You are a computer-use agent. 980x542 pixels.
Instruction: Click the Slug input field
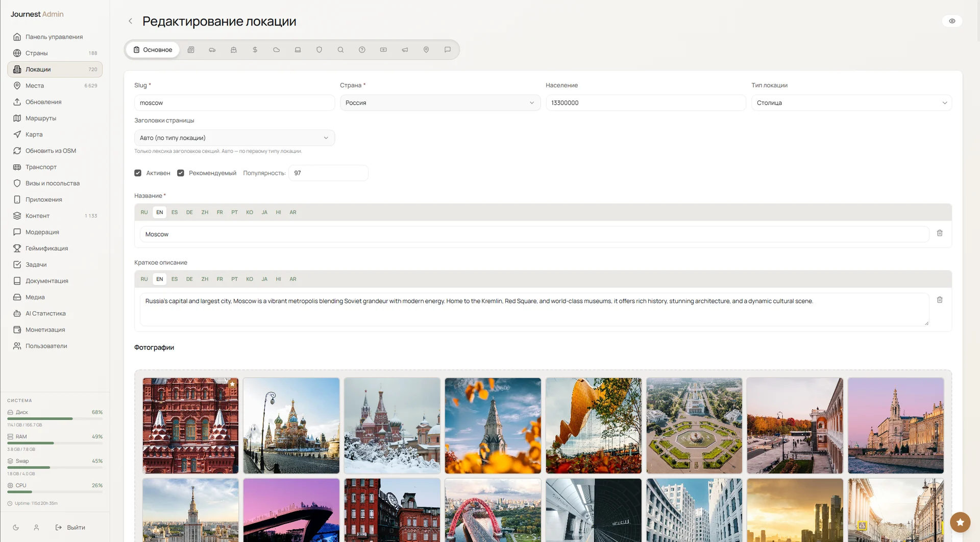(234, 103)
